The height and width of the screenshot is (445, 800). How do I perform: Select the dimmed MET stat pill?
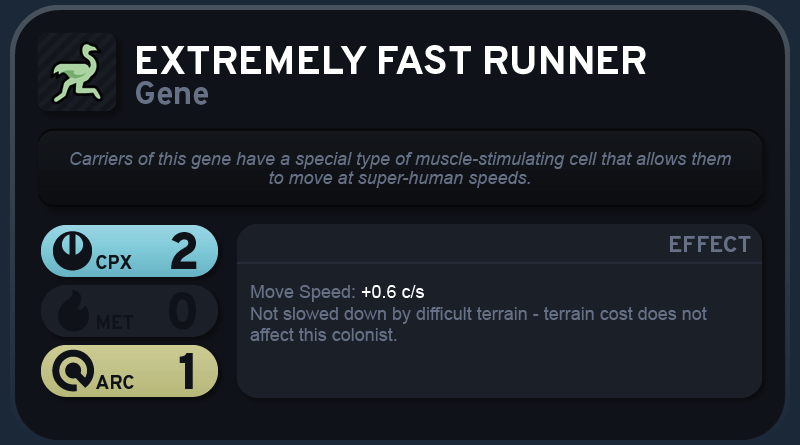[x=130, y=311]
